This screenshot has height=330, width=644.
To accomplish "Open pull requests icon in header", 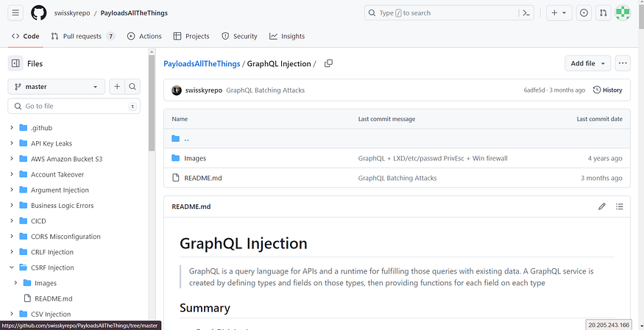I will click(x=604, y=12).
